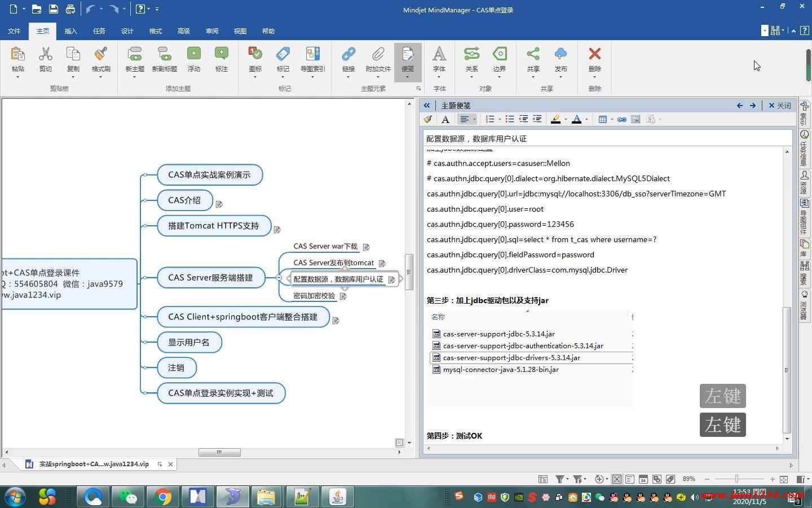Screen dimensions: 812x508
Task: Click the map horizontal scrollbar thumb
Action: click(x=219, y=452)
